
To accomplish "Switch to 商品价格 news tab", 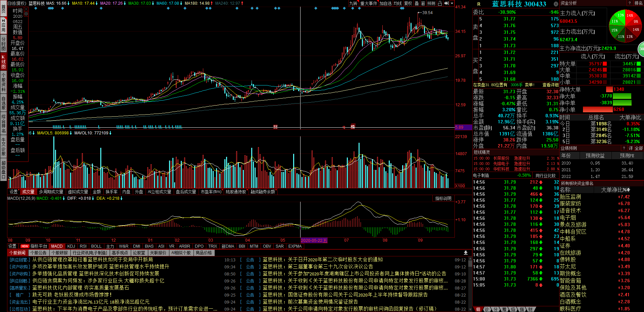I will pos(204,253).
